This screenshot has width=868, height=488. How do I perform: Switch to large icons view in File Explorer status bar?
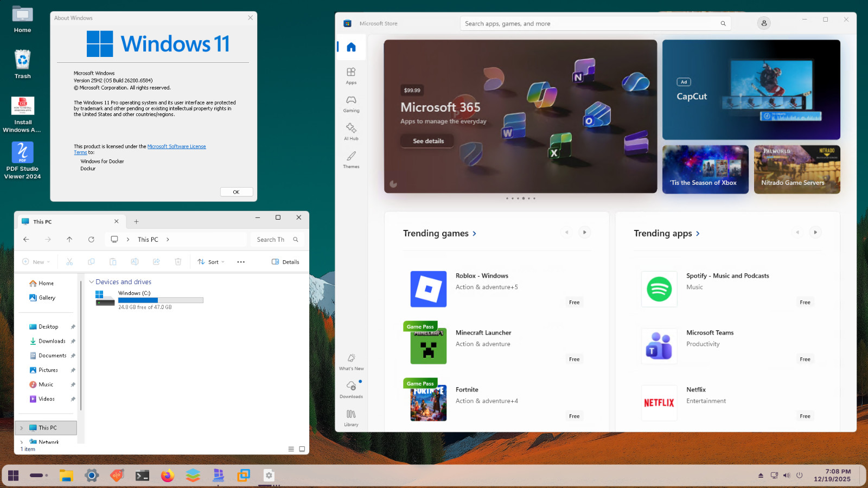pos(302,449)
